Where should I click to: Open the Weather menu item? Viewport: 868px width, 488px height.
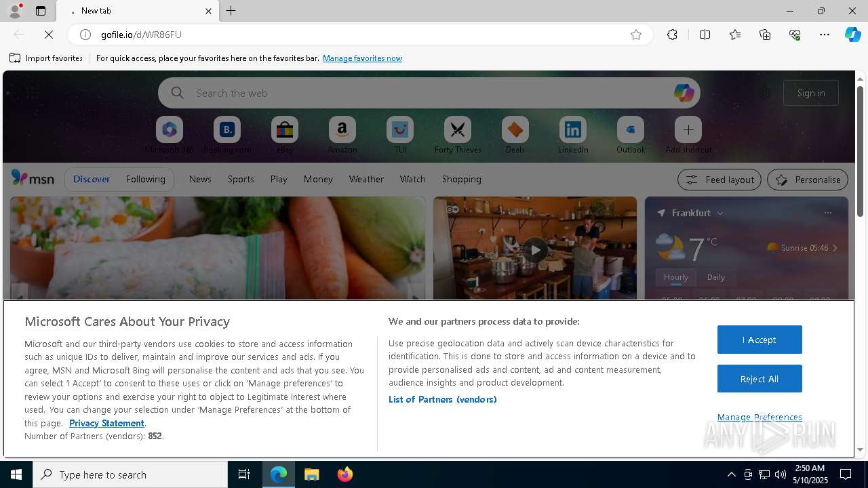[x=366, y=179]
